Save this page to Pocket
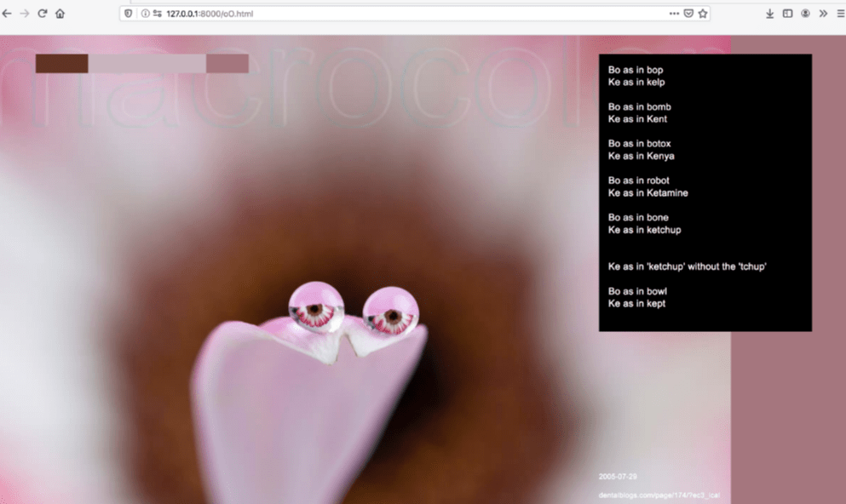This screenshot has width=846, height=504. point(687,13)
